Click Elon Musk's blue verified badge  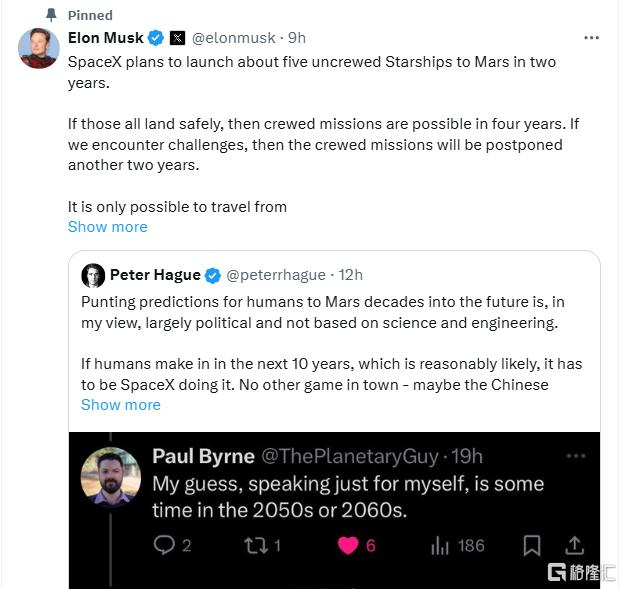[x=157, y=38]
